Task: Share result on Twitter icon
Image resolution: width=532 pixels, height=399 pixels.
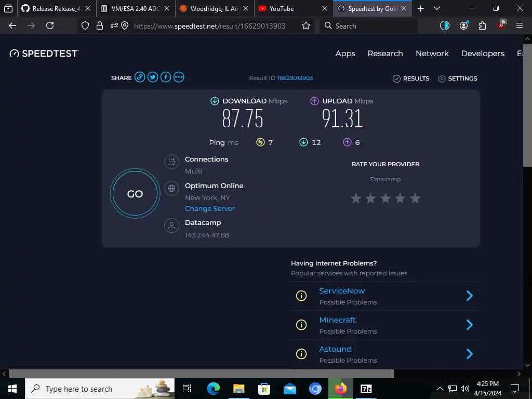Action: click(x=153, y=77)
